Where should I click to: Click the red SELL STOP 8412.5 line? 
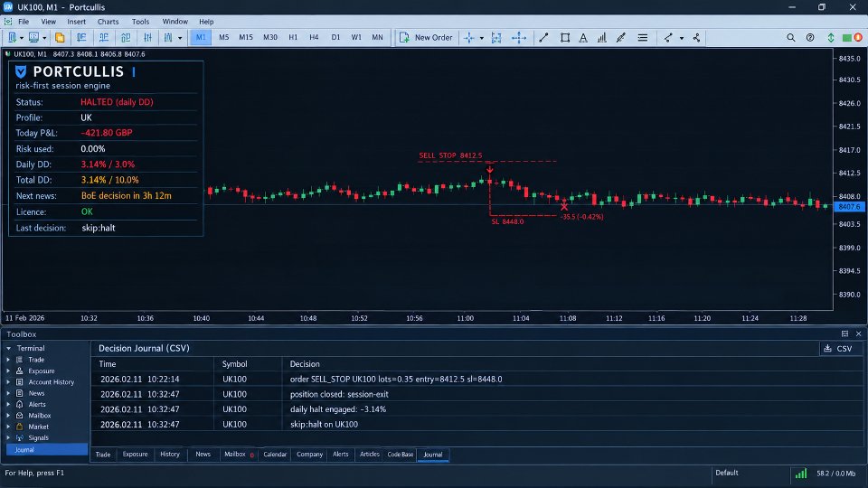click(x=487, y=162)
